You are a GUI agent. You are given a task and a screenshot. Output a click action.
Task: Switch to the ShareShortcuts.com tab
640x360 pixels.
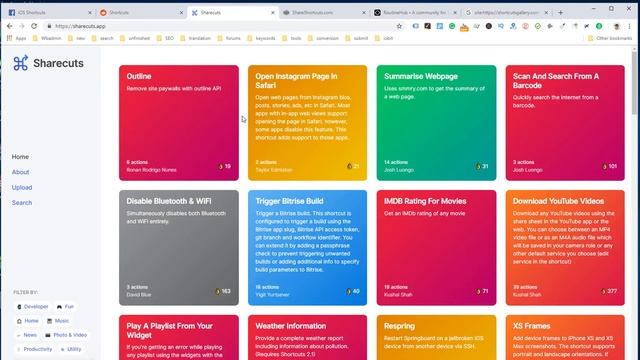pos(323,13)
